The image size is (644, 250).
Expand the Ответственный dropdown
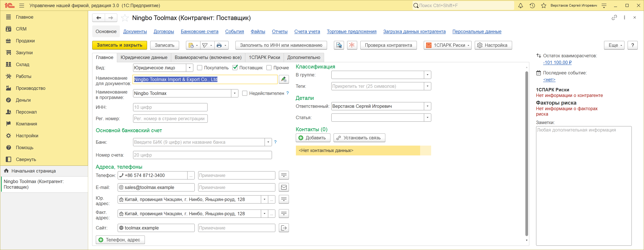pyautogui.click(x=427, y=106)
